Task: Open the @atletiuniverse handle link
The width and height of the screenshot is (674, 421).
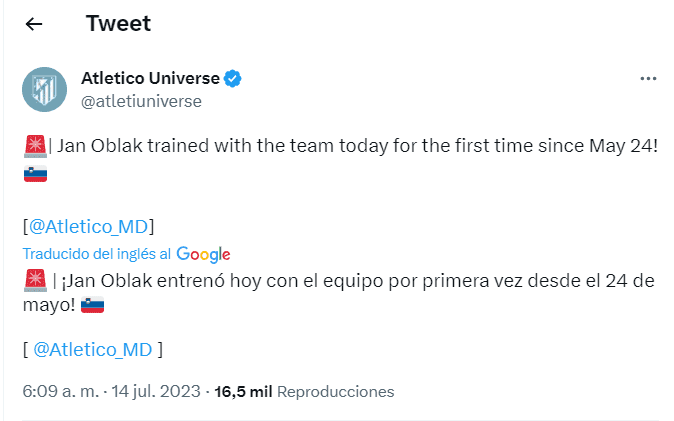Action: click(x=140, y=101)
